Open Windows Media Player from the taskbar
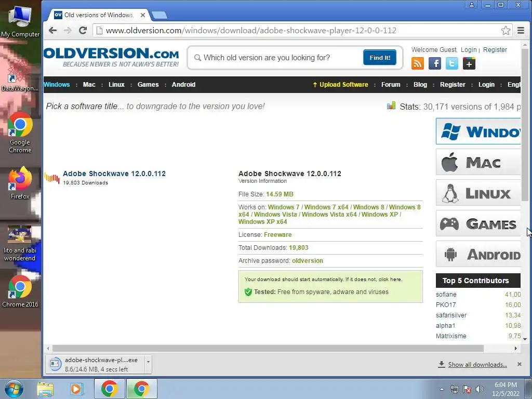This screenshot has height=399, width=532. pyautogui.click(x=77, y=389)
